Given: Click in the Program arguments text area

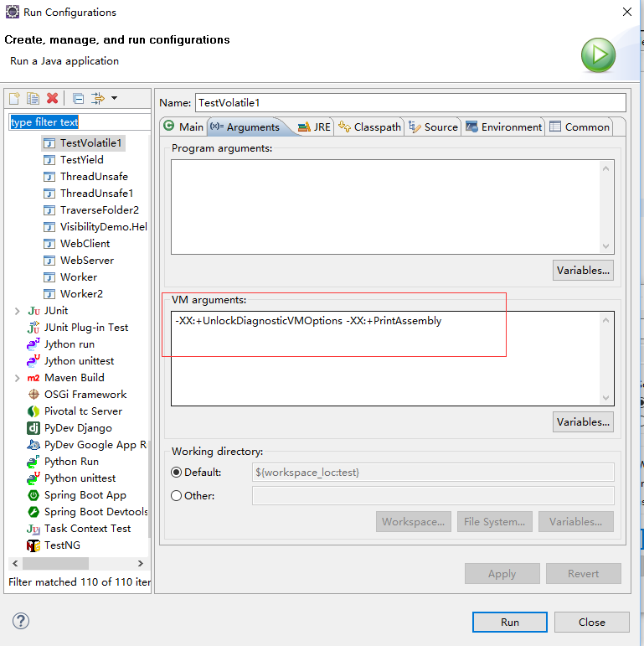Looking at the screenshot, I should (386, 207).
